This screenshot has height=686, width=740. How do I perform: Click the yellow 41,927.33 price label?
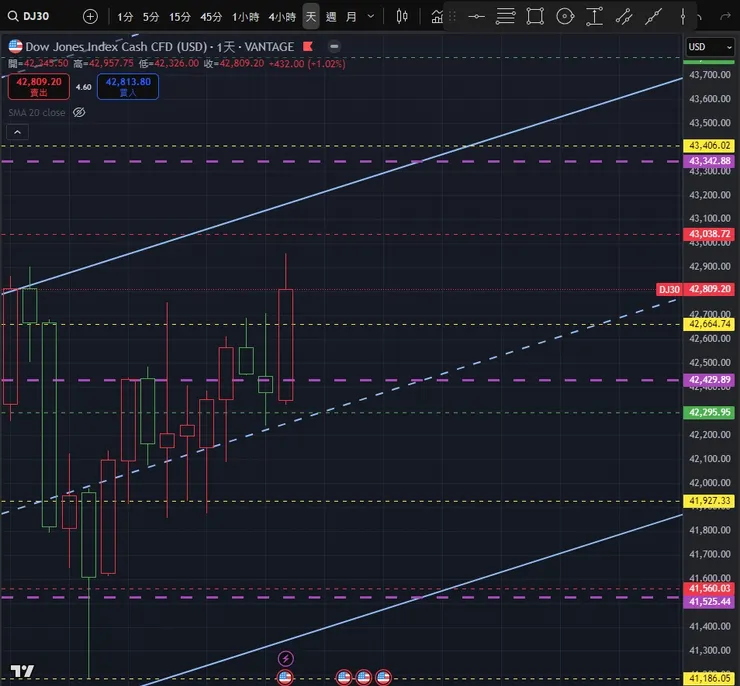(x=709, y=501)
